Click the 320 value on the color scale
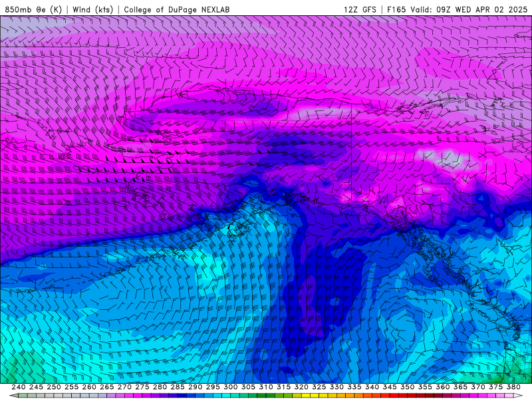Screen dimensions: 532x399 [301, 387]
